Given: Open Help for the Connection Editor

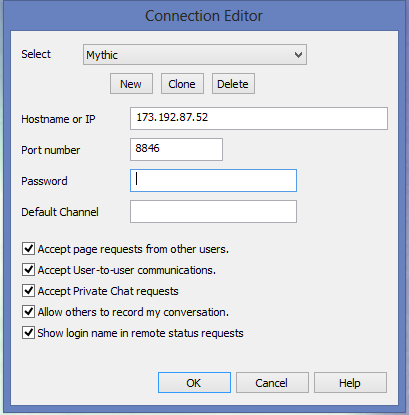Looking at the screenshot, I should (x=350, y=383).
